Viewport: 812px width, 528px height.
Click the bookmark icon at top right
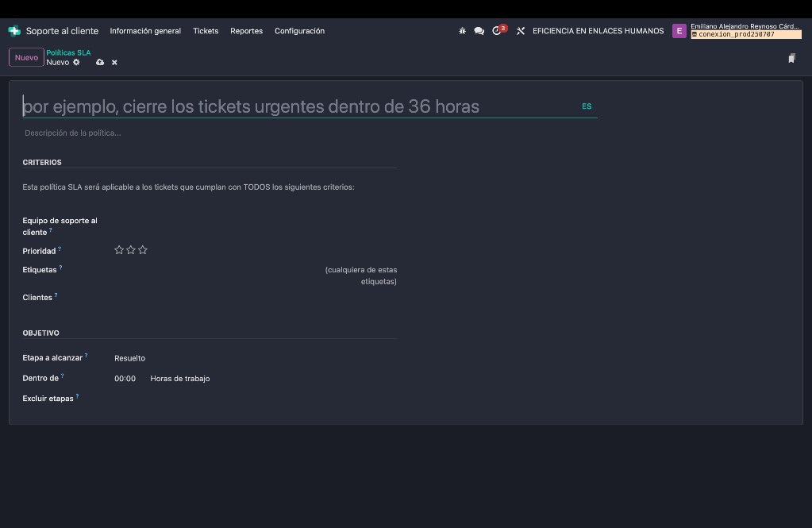tap(791, 58)
